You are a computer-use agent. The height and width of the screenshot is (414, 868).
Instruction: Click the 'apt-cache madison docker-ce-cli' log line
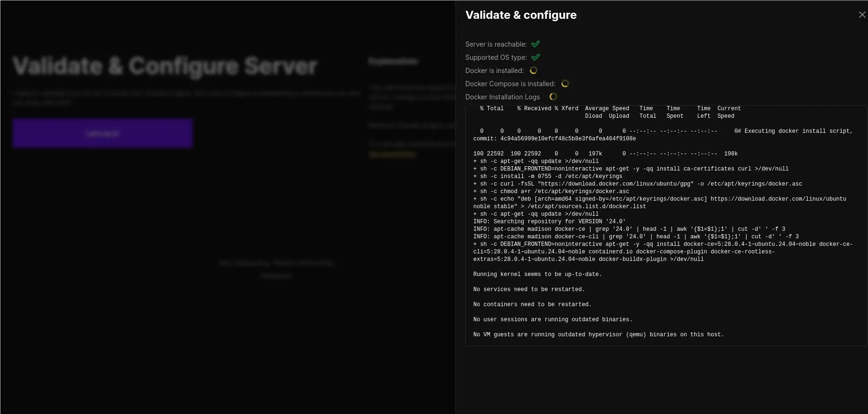point(636,236)
